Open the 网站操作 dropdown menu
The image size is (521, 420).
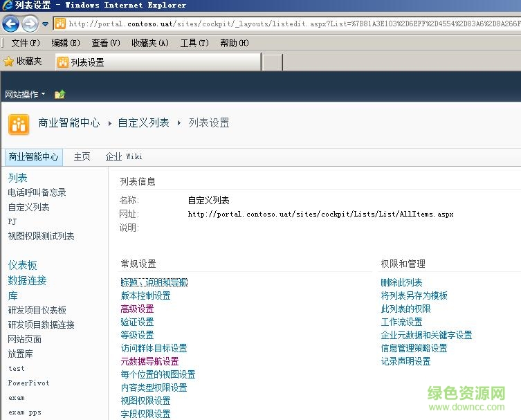25,94
